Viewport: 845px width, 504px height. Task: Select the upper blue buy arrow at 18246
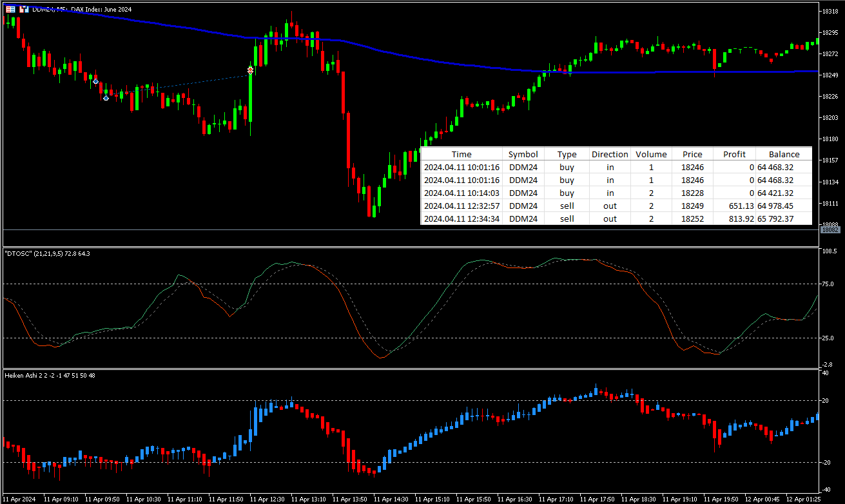[95, 82]
